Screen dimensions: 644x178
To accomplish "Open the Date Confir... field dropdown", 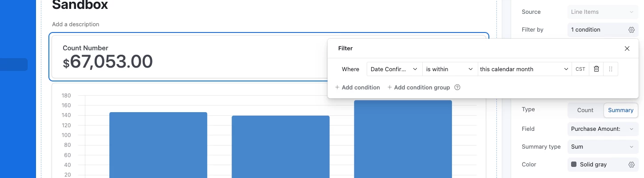I will [394, 69].
